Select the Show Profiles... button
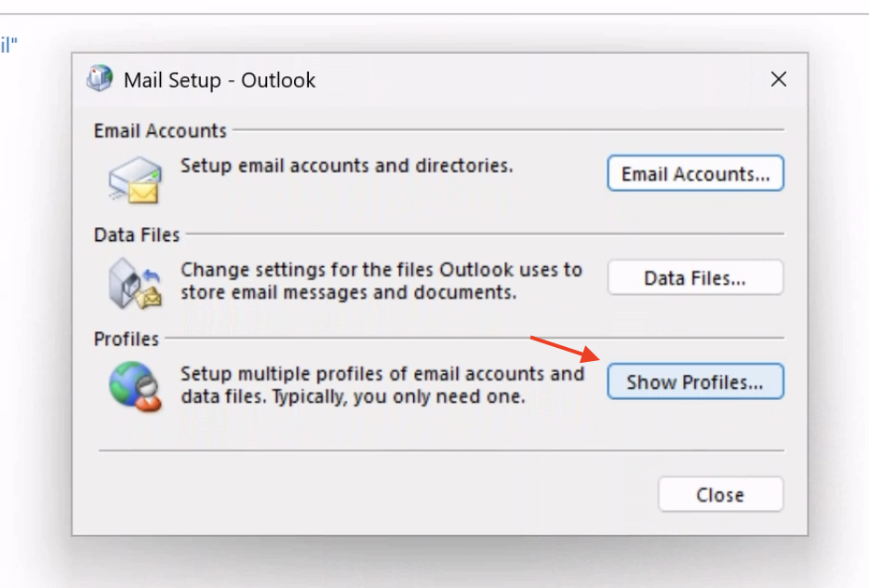The image size is (869, 588). pyautogui.click(x=696, y=381)
